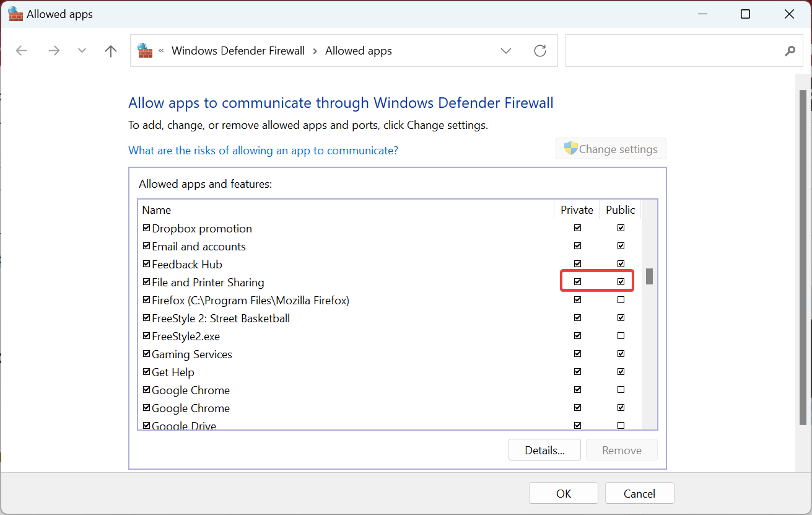Screen dimensions: 812x515
Task: Maximize the Allowed apps window
Action: click(746, 14)
